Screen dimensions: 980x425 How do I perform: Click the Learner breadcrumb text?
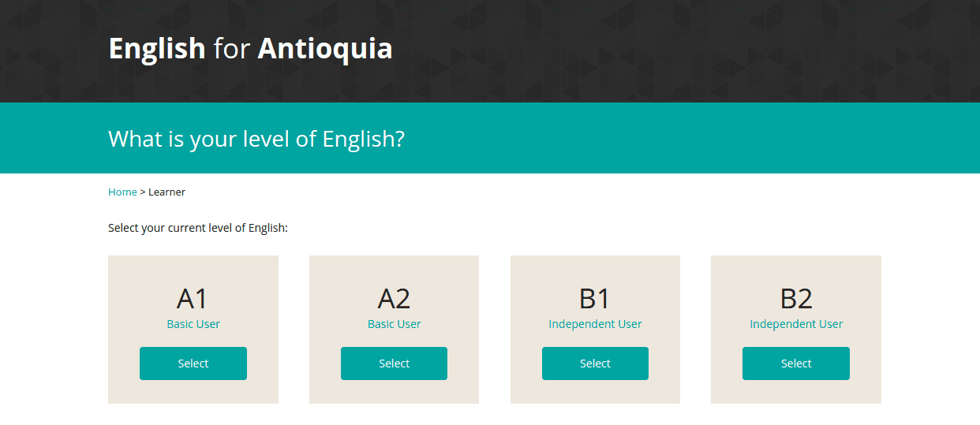click(166, 192)
